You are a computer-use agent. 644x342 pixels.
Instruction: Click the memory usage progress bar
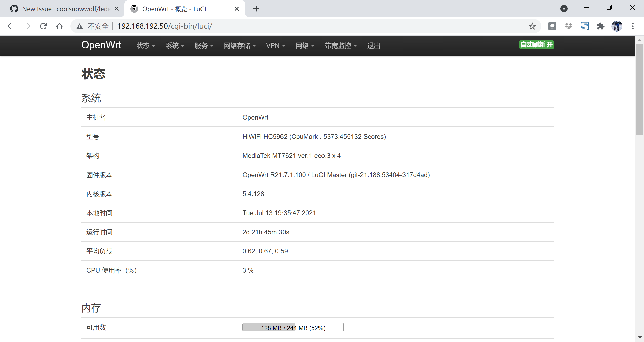coord(293,327)
